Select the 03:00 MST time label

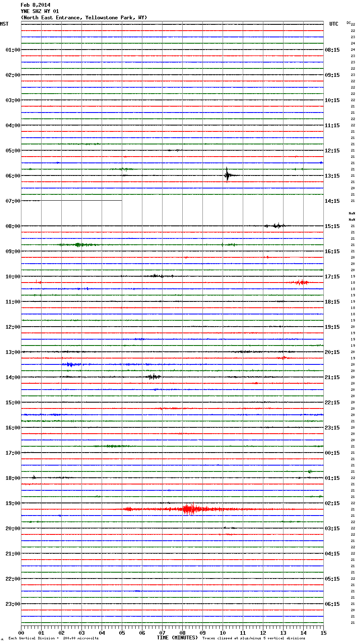[x=13, y=100]
